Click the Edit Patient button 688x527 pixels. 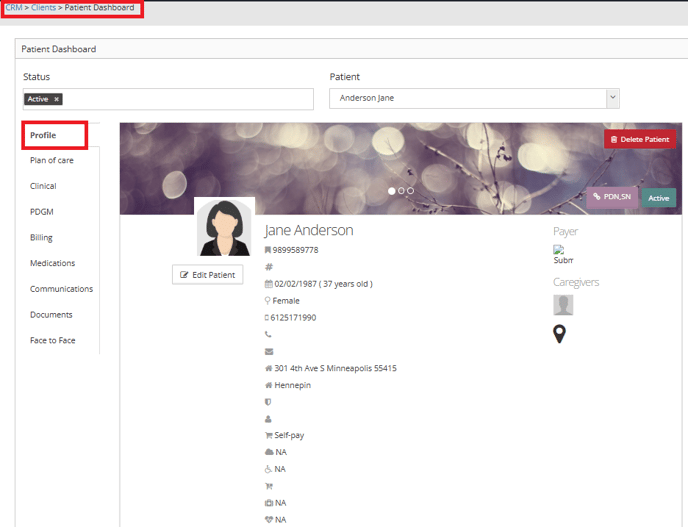pyautogui.click(x=208, y=275)
